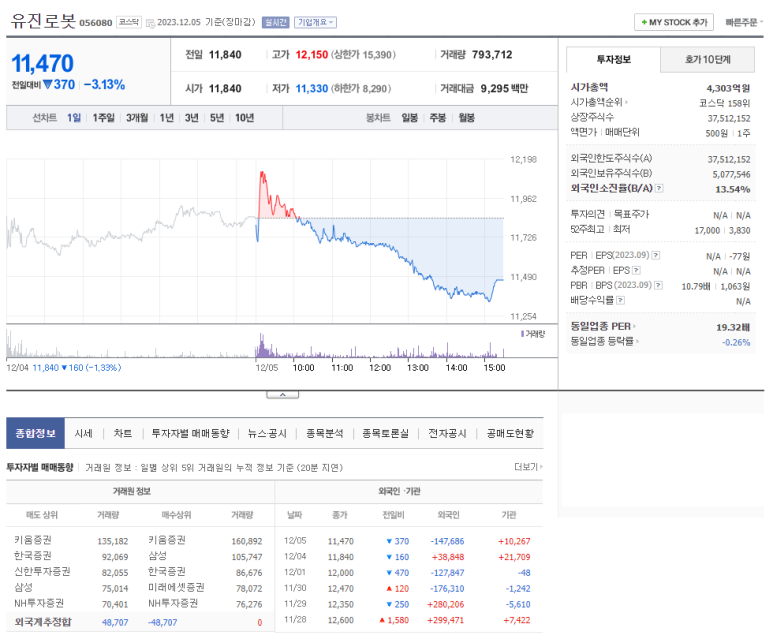
Task: Select the 10년 line chart period
Action: (245, 118)
